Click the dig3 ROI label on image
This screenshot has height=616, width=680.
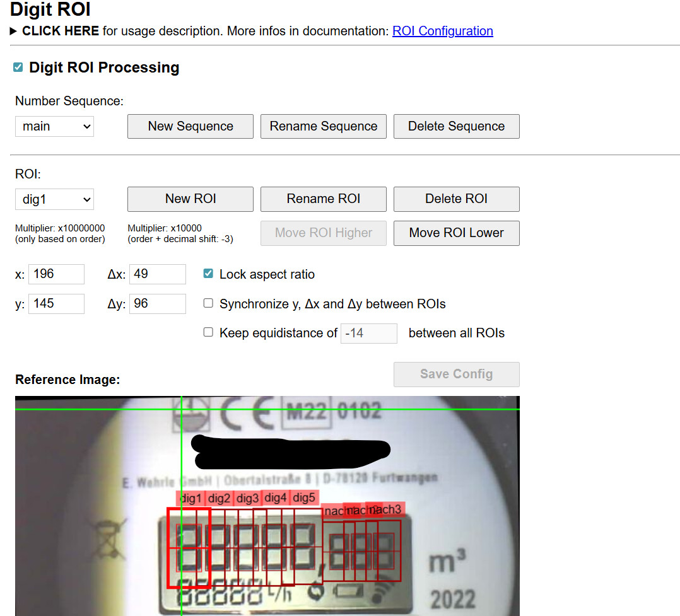click(x=248, y=498)
